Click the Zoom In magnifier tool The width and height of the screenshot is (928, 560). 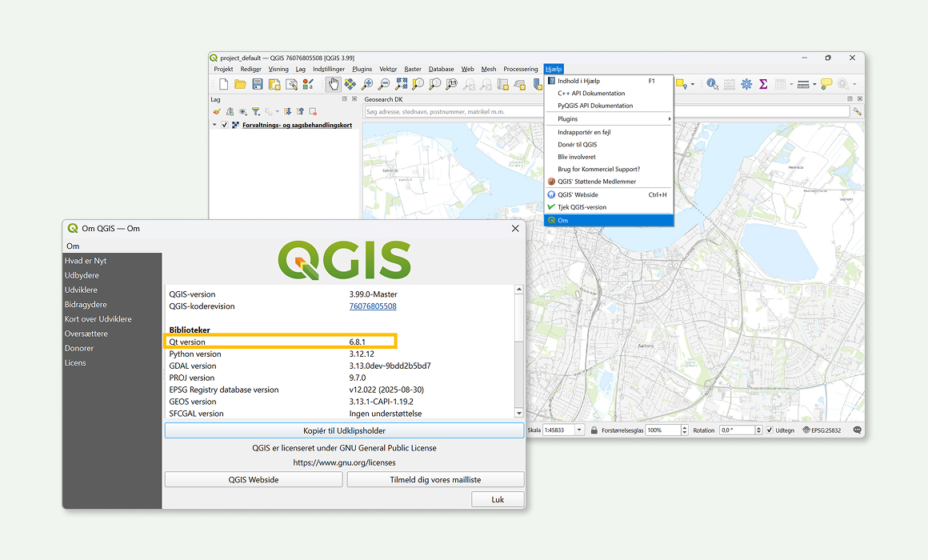[367, 84]
